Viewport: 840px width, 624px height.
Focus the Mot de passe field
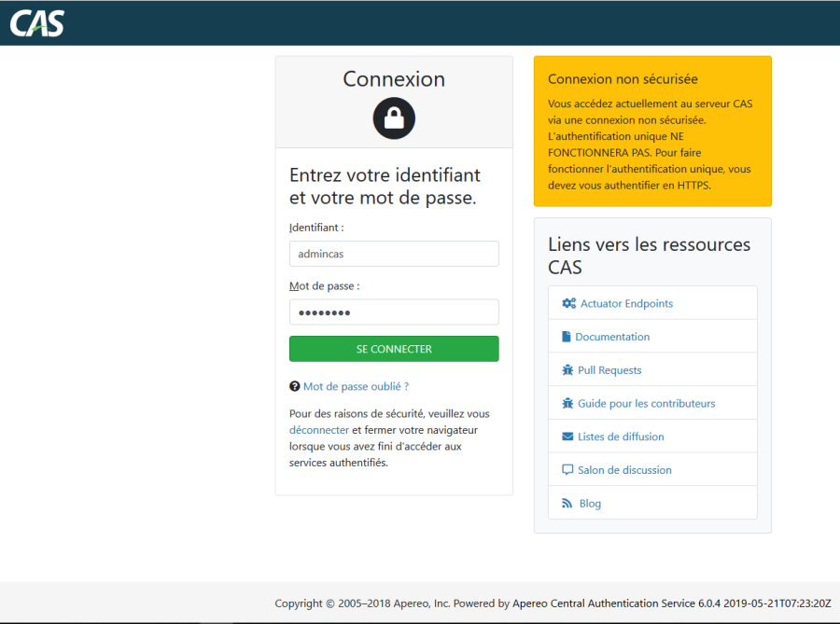(394, 312)
